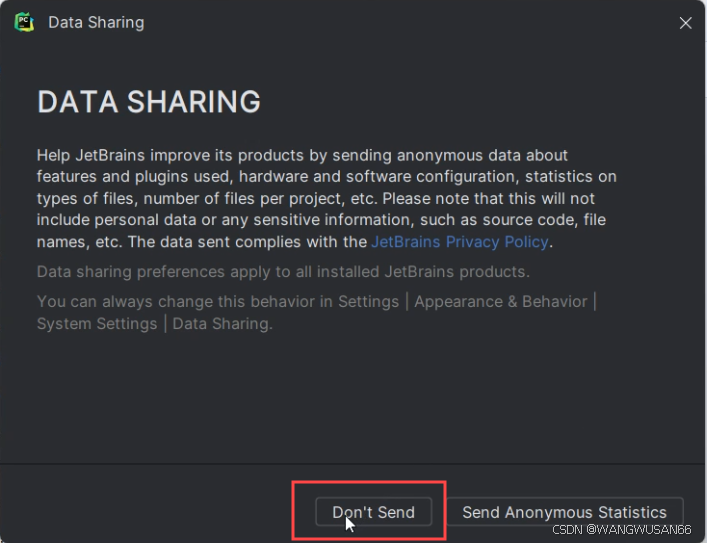
Task: Choose Send Anonymous Statistics
Action: tap(564, 512)
